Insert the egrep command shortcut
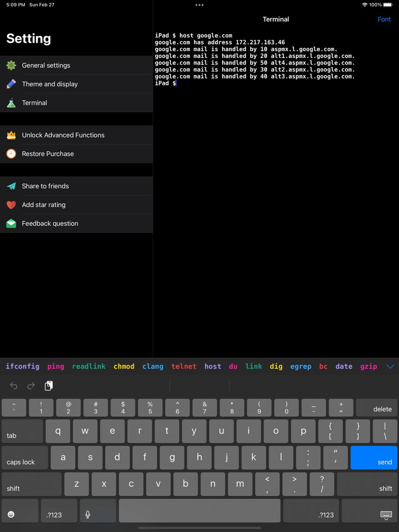The height and width of the screenshot is (532, 399). (301, 366)
